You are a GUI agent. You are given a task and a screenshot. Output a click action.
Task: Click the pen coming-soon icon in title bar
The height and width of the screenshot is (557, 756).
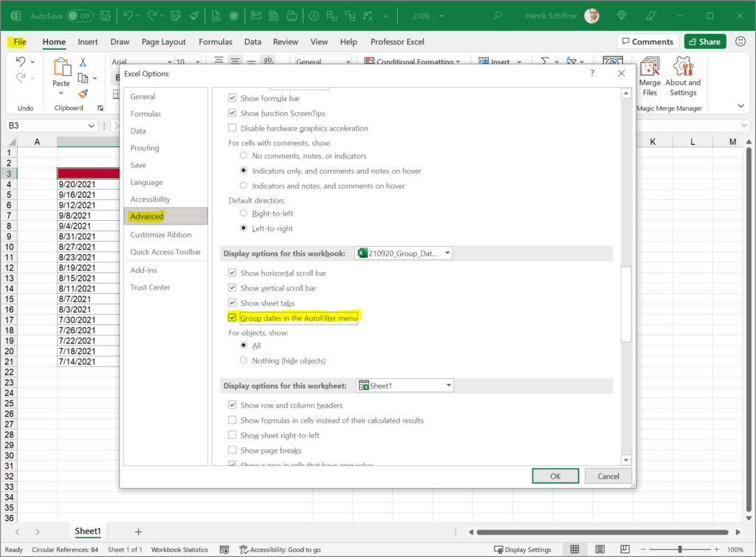[651, 16]
